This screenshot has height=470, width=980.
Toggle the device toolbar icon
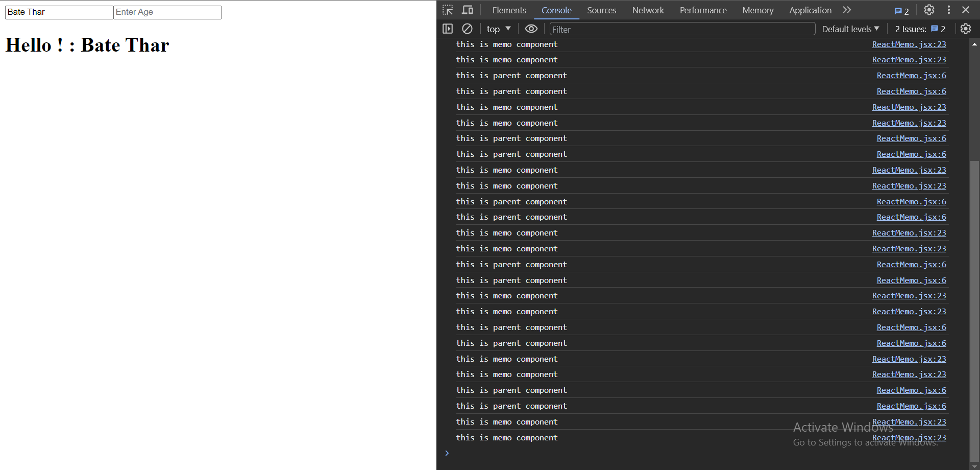[x=467, y=10]
